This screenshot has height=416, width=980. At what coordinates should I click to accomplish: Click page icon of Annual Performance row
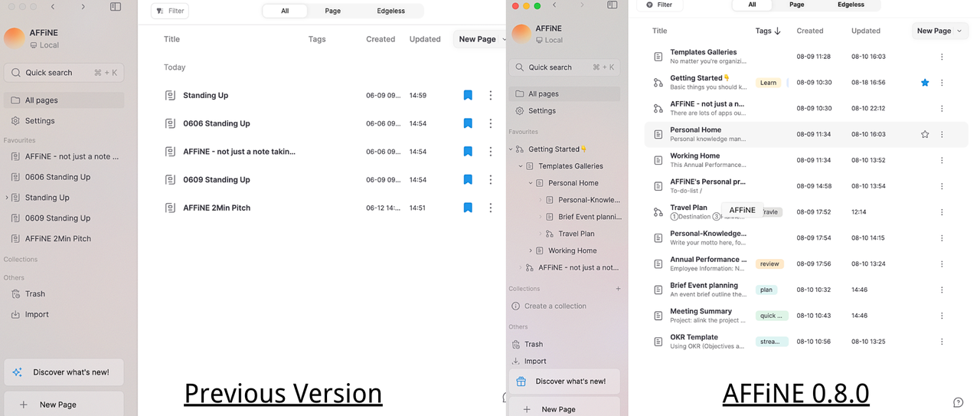coord(658,264)
